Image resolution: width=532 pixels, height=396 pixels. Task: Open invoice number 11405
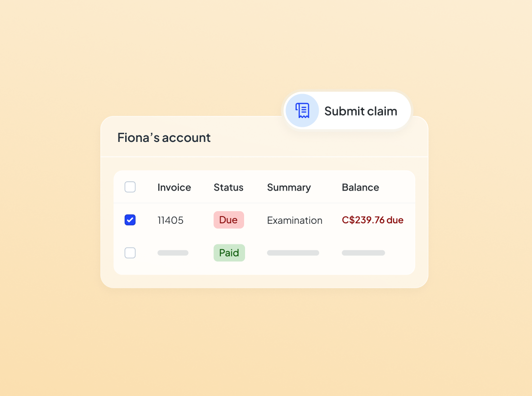[171, 220]
